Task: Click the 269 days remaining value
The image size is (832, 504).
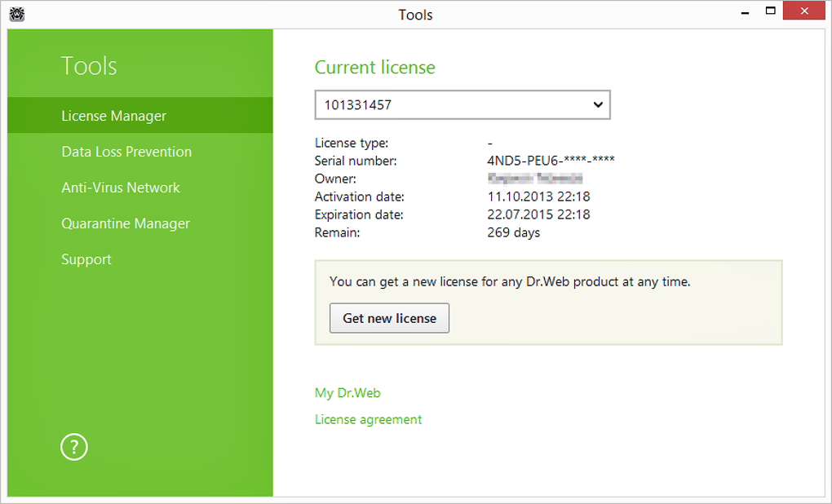Action: [x=514, y=232]
